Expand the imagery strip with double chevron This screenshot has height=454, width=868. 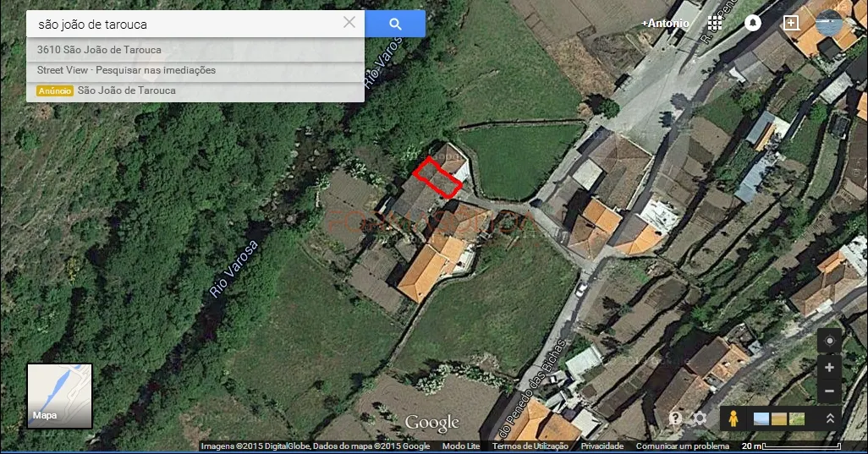pos(830,418)
